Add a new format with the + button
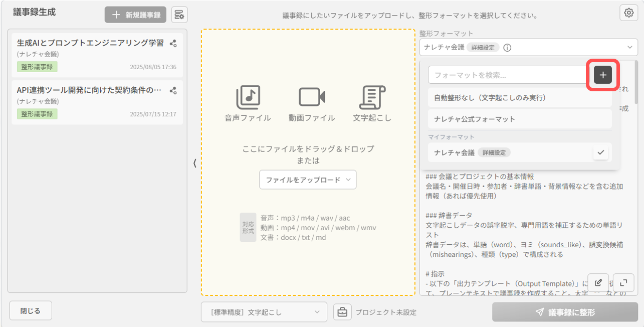The image size is (644, 327). (602, 74)
